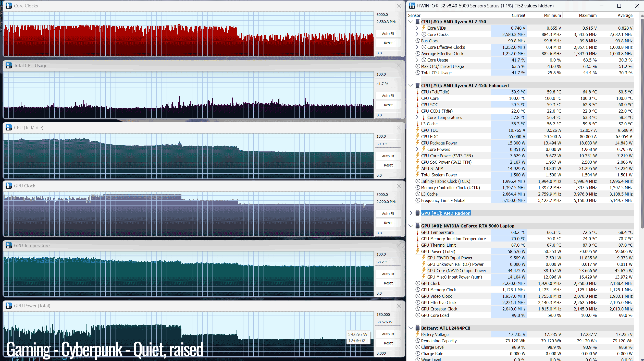Collapse the CPU [#0]: AMD Ryzen AI 7 450 section
Viewport: 644px width, 361px height.
(x=411, y=22)
